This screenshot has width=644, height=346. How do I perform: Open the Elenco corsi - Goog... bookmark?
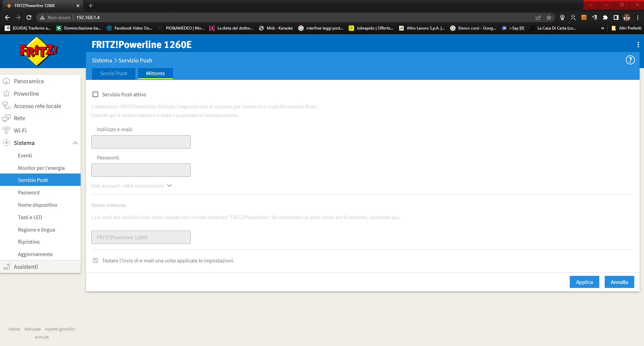[473, 28]
